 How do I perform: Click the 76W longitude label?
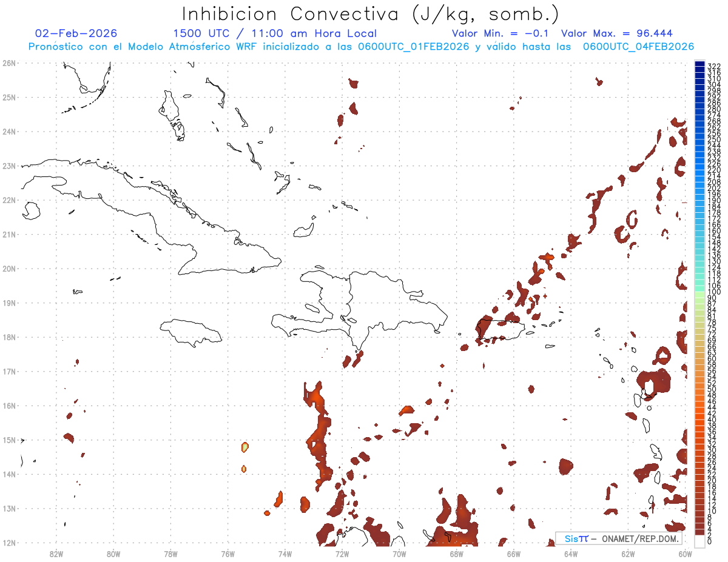(x=228, y=553)
